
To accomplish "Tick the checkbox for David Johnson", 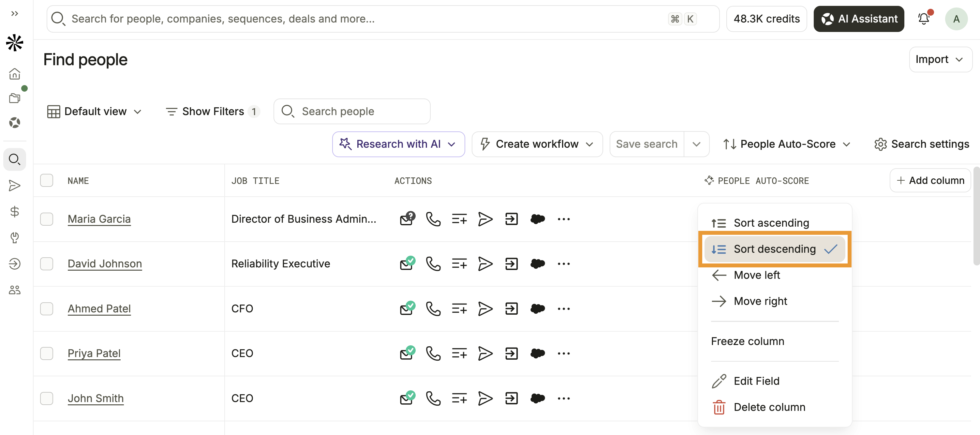I will (46, 263).
